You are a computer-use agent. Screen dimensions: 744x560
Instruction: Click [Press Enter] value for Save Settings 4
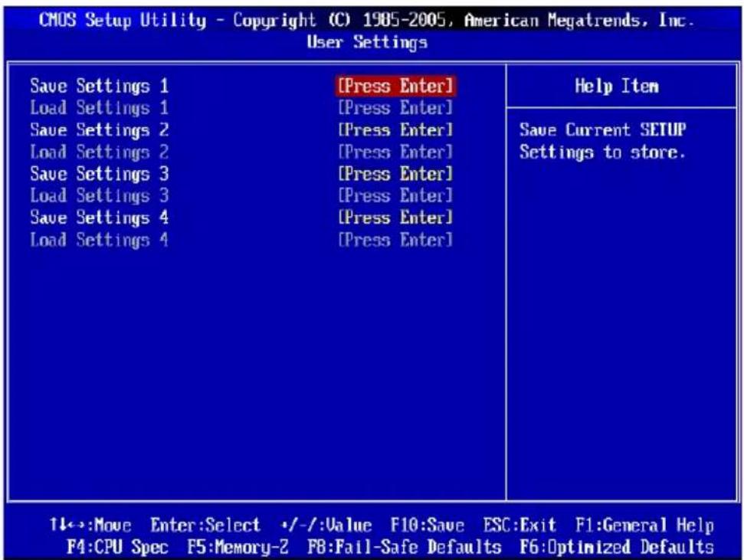click(x=395, y=218)
